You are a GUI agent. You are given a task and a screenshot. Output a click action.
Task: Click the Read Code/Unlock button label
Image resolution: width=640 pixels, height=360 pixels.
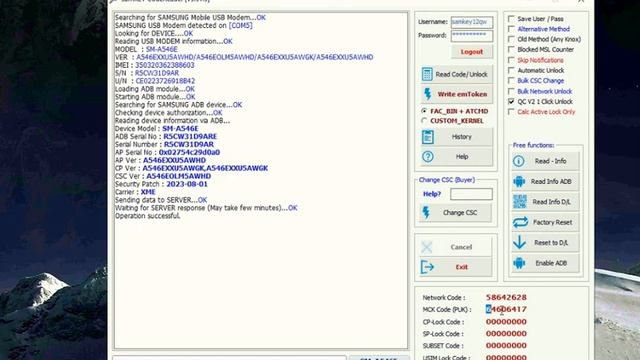(461, 74)
